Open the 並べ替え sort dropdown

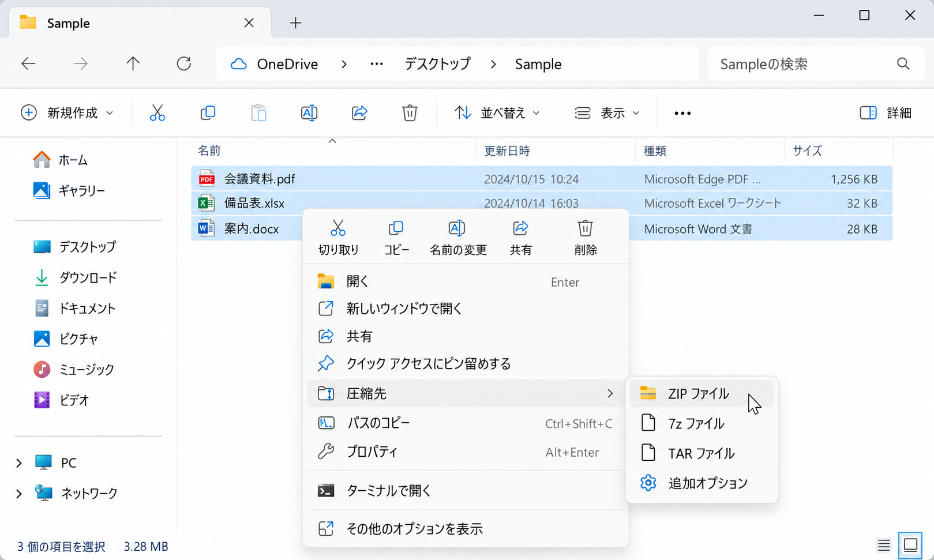point(497,112)
